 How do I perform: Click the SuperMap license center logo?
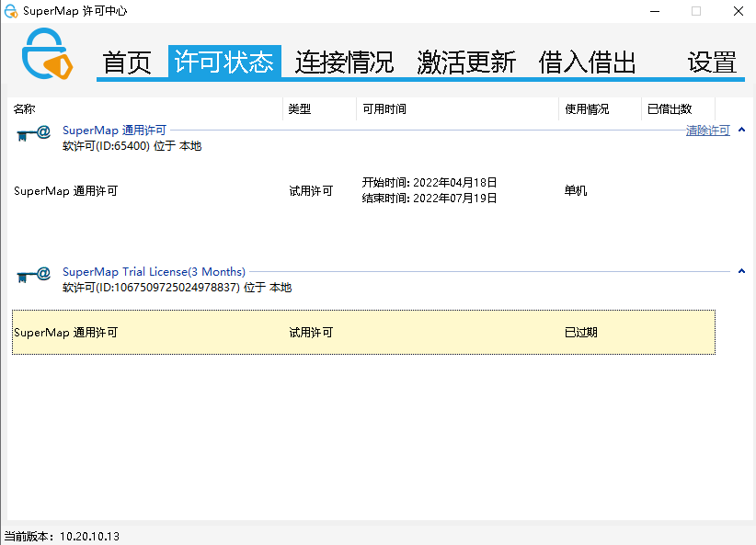(x=47, y=53)
